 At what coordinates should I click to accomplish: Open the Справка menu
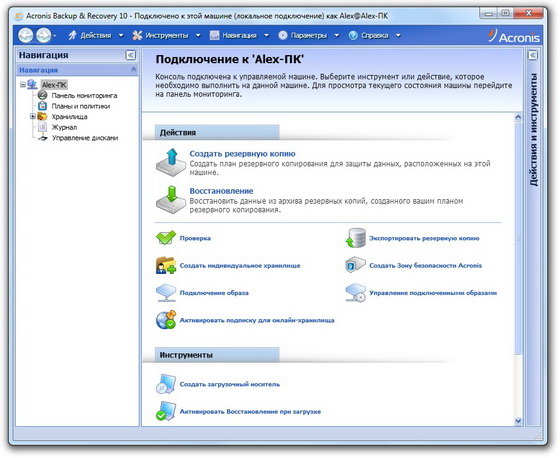pos(375,35)
